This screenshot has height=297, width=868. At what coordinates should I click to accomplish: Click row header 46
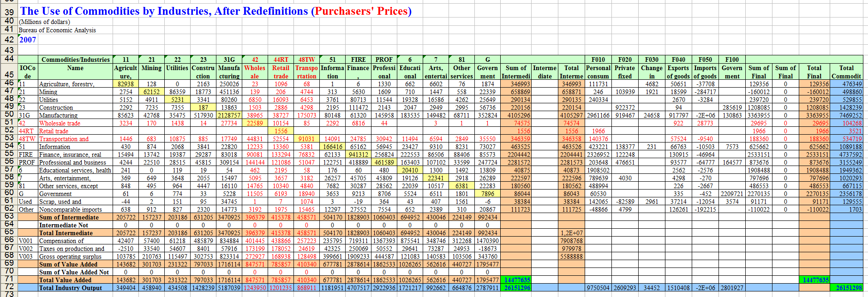pyautogui.click(x=9, y=83)
